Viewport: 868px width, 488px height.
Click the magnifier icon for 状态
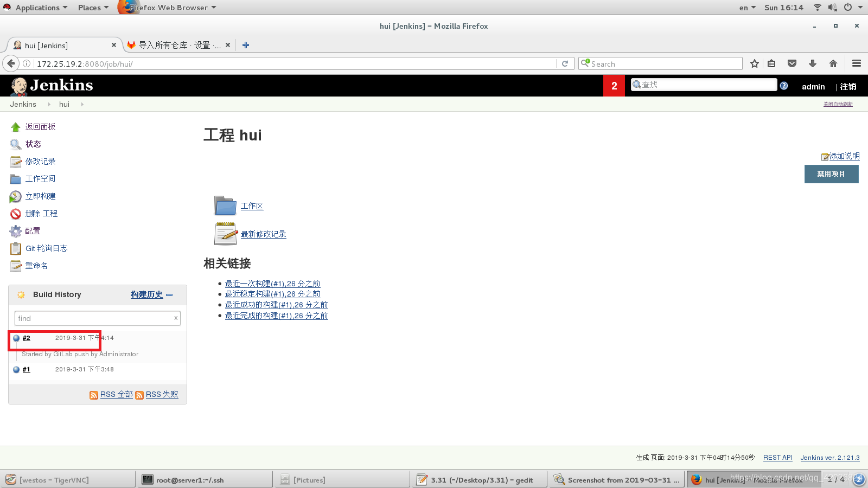click(x=15, y=144)
